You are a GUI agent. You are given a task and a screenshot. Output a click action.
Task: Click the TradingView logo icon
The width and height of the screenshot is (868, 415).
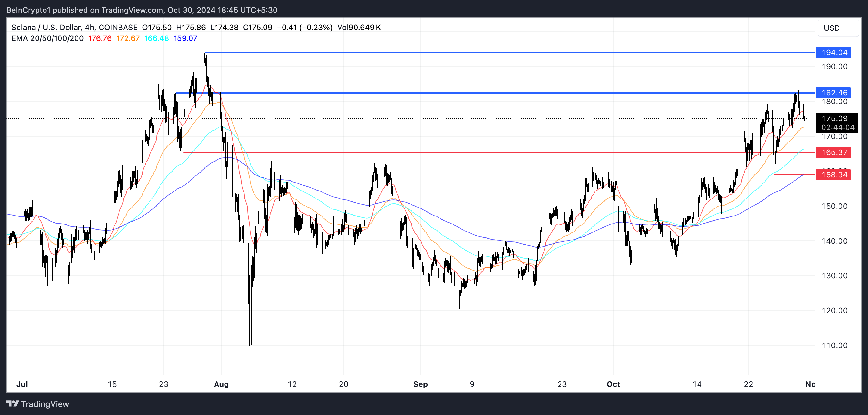point(12,403)
